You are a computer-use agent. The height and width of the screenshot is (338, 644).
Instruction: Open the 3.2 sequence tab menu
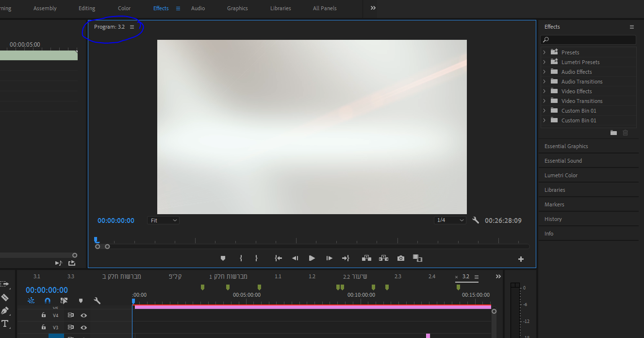[476, 277]
